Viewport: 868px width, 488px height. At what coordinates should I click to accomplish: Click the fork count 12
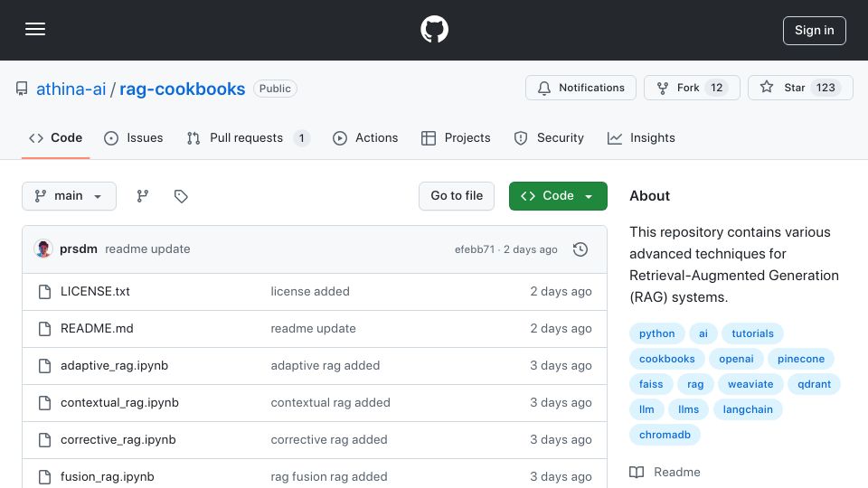716,88
